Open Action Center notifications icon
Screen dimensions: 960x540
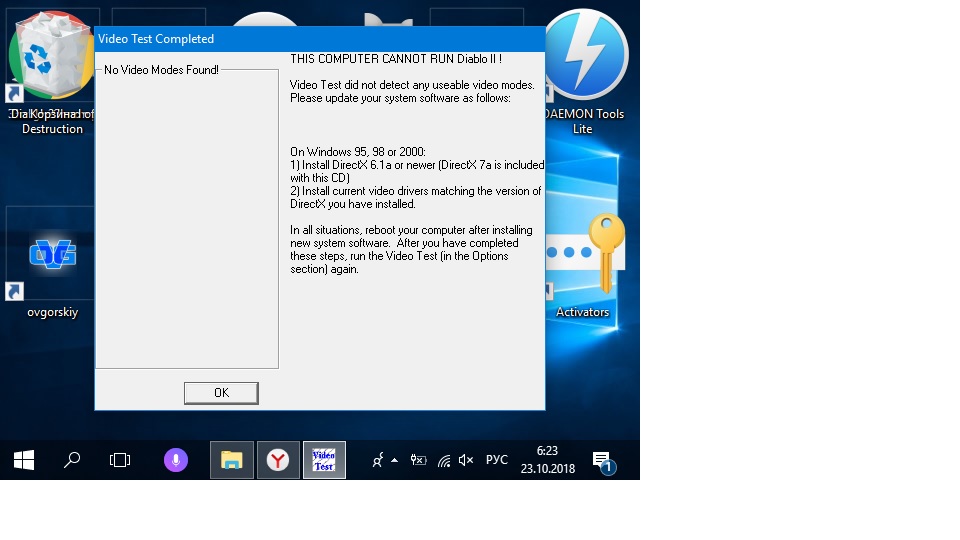(603, 461)
